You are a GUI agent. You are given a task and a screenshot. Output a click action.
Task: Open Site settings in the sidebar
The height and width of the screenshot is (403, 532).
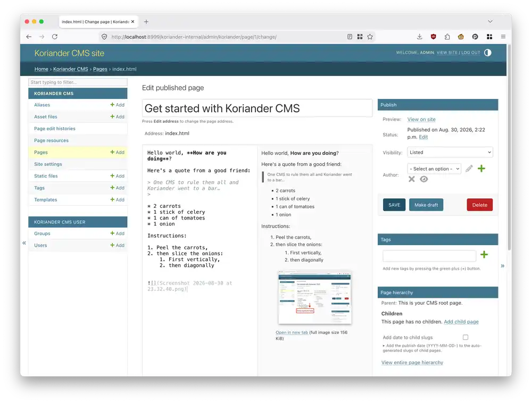click(48, 164)
